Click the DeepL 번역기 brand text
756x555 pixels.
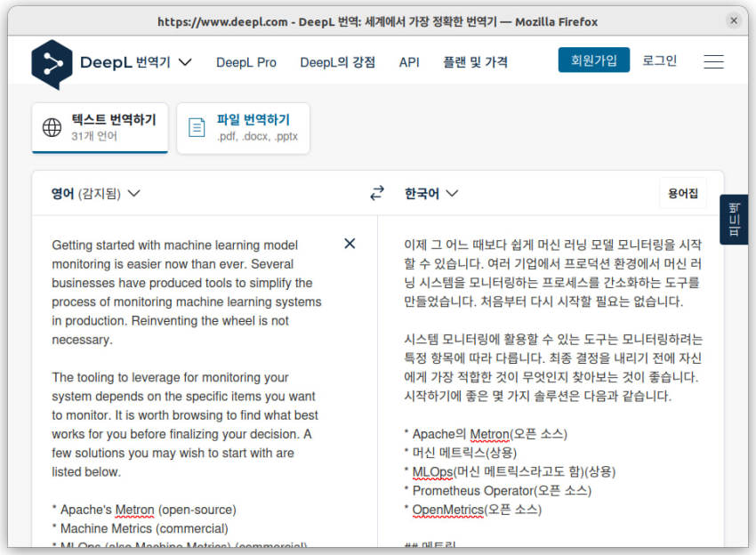tap(125, 62)
